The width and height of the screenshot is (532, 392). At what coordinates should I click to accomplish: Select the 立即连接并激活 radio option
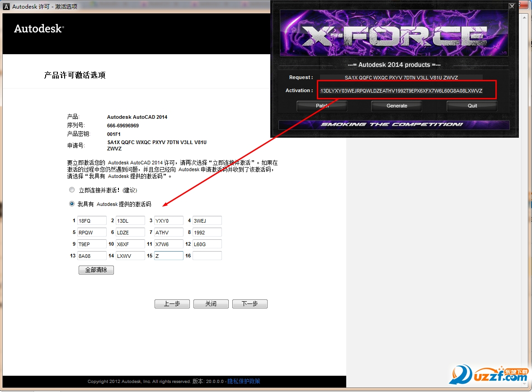pos(71,190)
